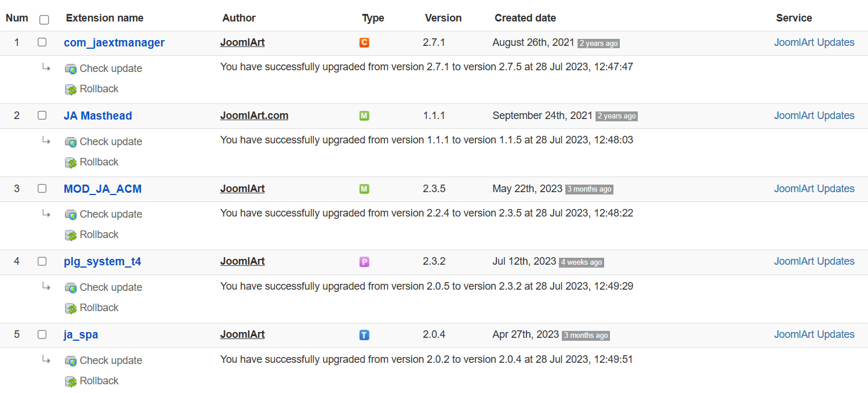
Task: Open JoomlArt Updates service for JA Masthead
Action: pyautogui.click(x=813, y=116)
